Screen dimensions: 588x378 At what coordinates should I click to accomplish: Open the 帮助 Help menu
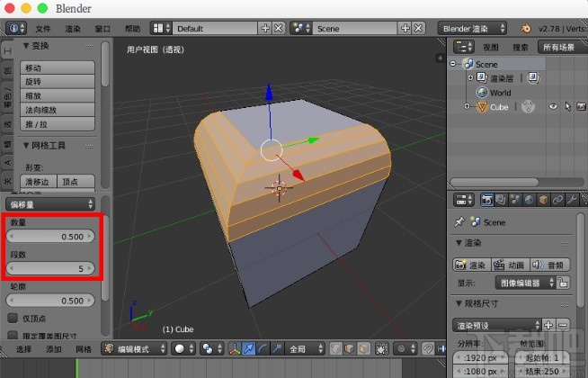132,29
